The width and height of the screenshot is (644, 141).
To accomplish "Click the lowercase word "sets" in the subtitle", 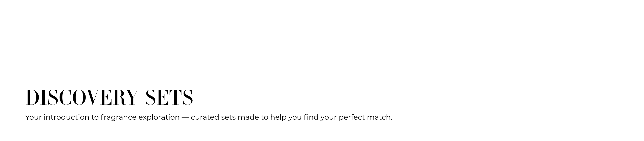I will click(228, 117).
